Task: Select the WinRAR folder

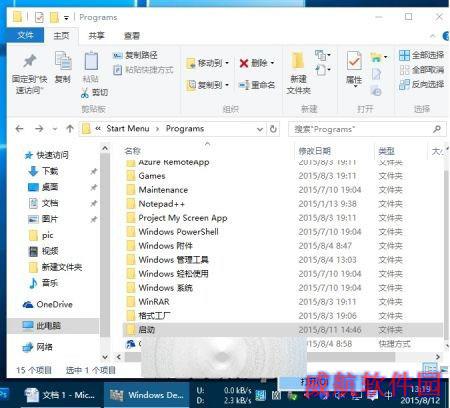Action: tap(148, 302)
